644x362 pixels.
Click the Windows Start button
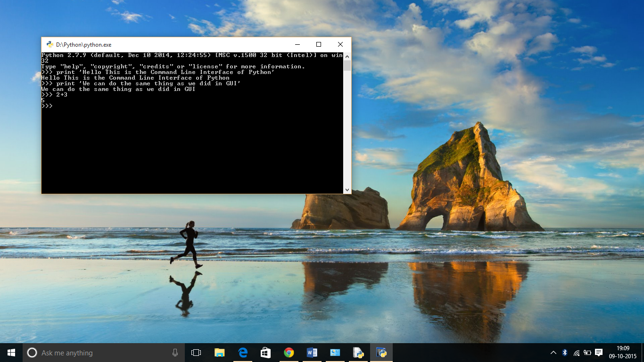pos(11,353)
